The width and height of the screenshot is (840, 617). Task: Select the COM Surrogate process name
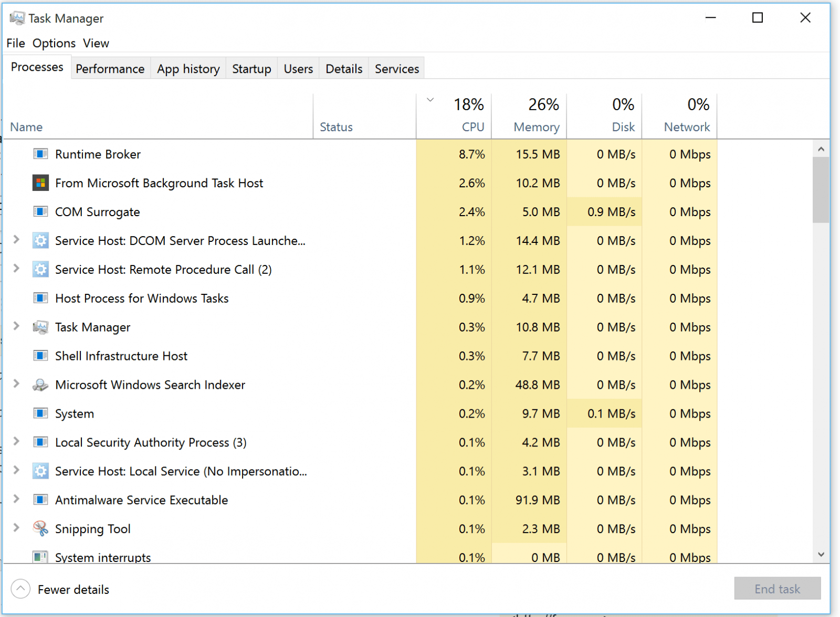(98, 212)
